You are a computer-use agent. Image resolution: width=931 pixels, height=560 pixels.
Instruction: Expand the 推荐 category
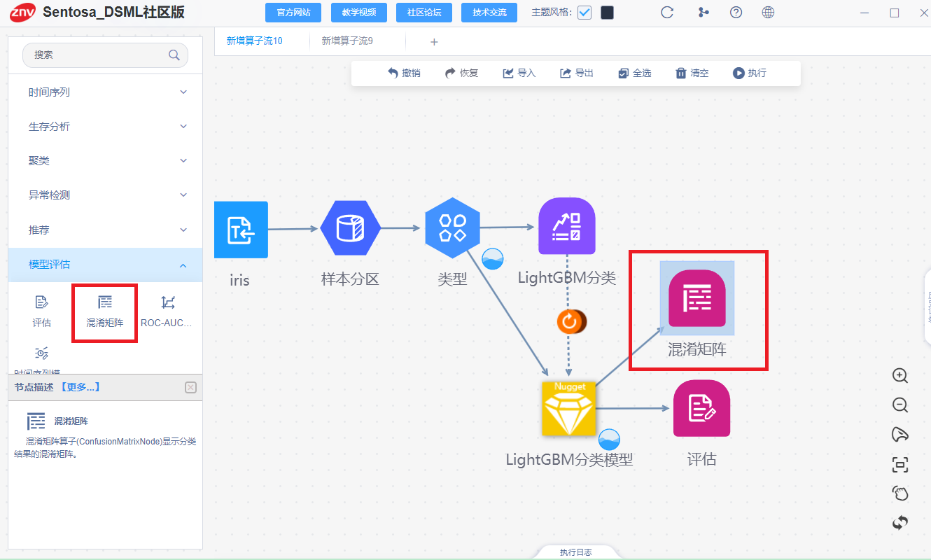[105, 230]
